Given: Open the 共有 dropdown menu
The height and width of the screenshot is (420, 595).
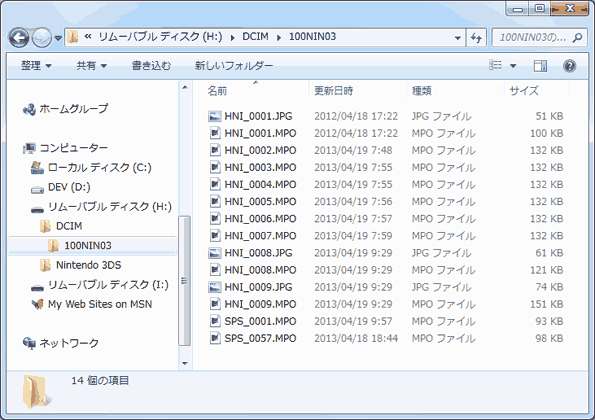Looking at the screenshot, I should pos(91,66).
